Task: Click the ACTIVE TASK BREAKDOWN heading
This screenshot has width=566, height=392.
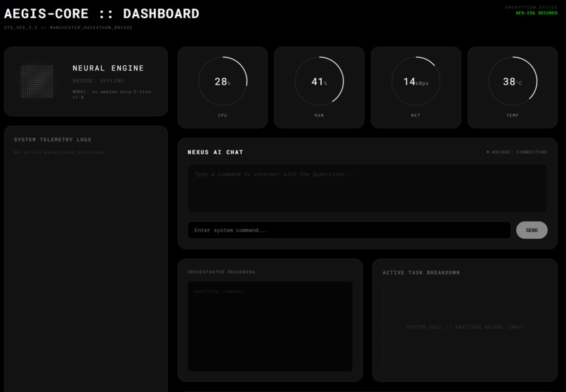Action: click(x=421, y=273)
